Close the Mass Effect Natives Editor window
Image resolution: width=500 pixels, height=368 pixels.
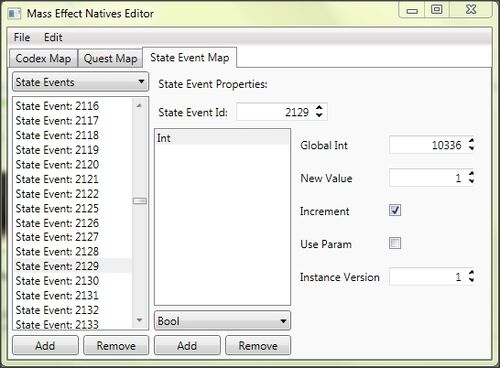click(471, 10)
